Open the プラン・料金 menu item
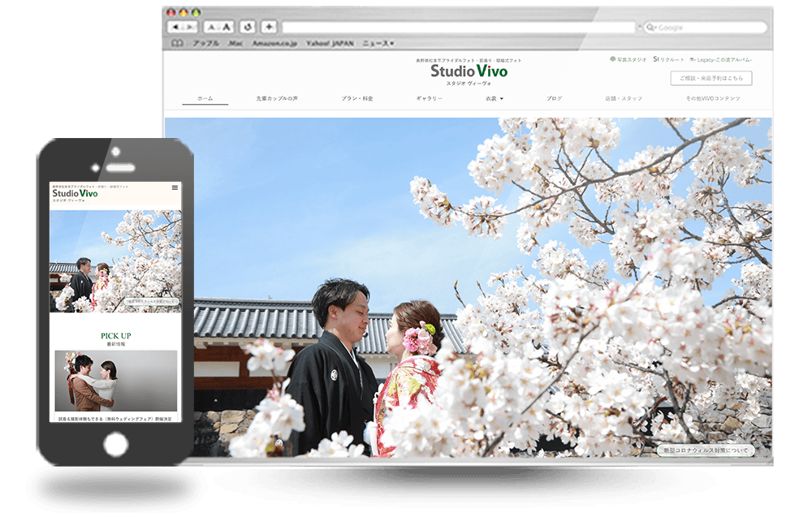Viewport: 812px width, 513px height. (x=357, y=98)
